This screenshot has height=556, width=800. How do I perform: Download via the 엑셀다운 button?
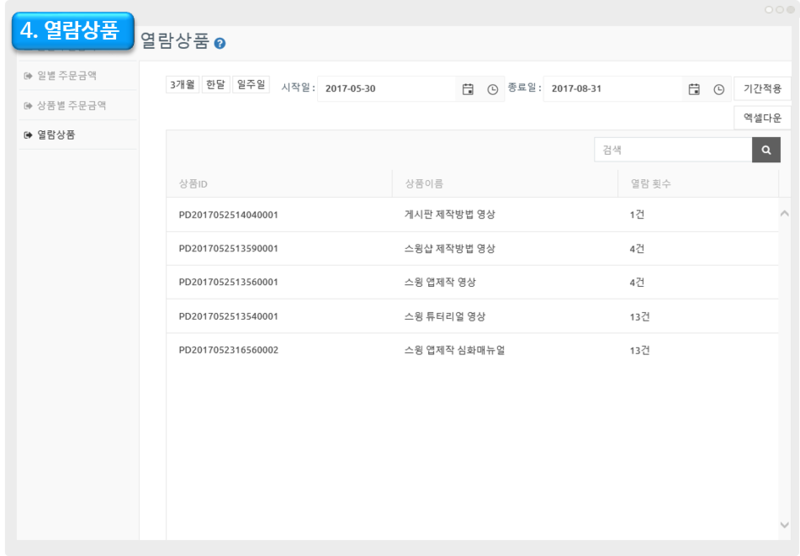[762, 118]
